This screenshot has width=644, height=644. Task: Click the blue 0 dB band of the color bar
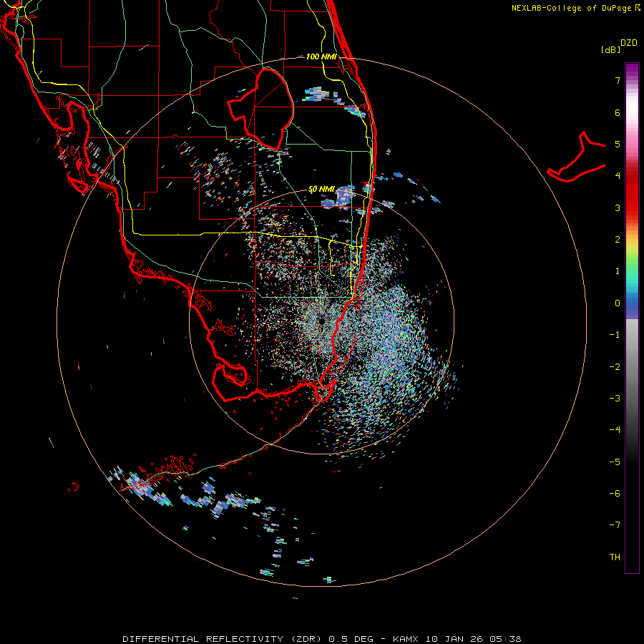coord(632,304)
